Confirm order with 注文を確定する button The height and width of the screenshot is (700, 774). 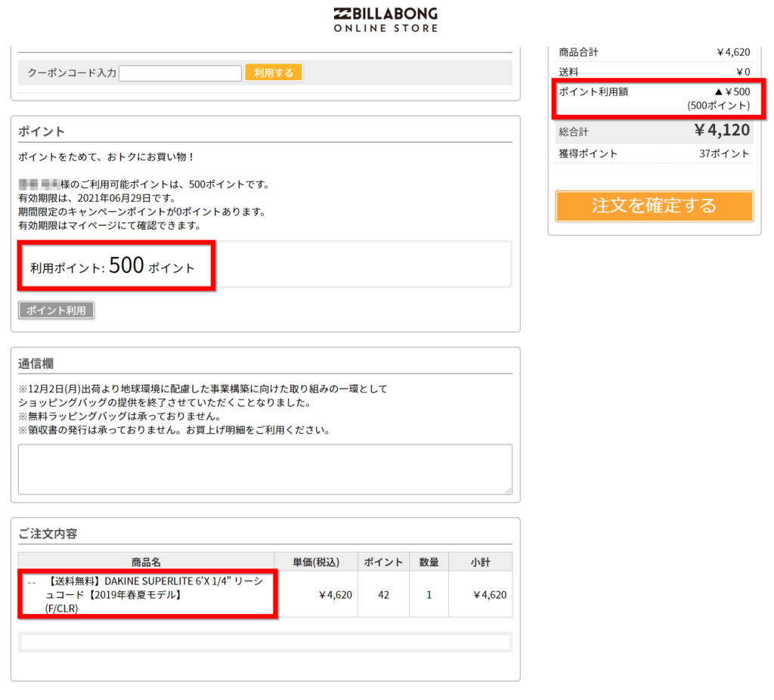654,206
